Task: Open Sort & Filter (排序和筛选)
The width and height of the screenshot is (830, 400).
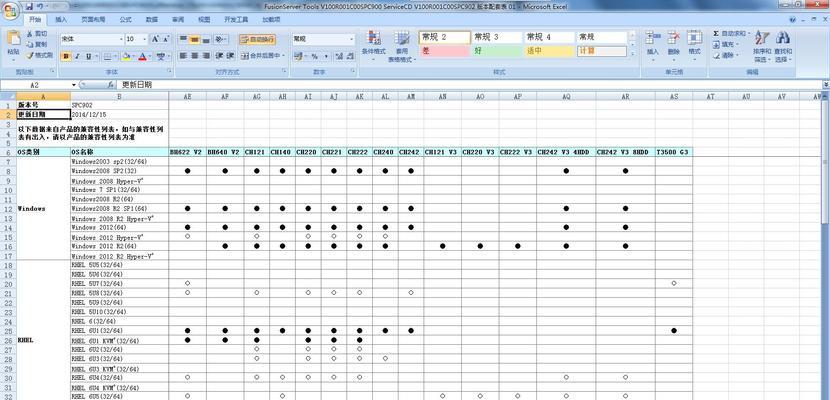Action: (x=762, y=47)
